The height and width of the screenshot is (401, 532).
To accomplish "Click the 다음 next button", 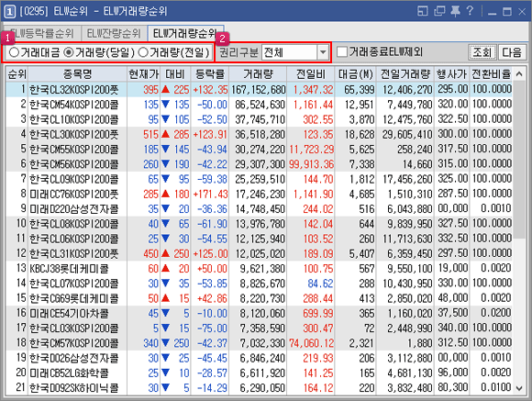I will pyautogui.click(x=512, y=52).
